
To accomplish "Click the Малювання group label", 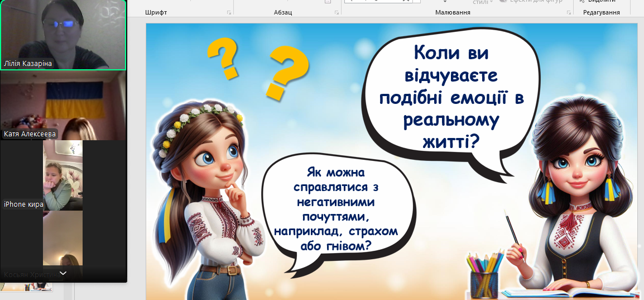I will [453, 13].
